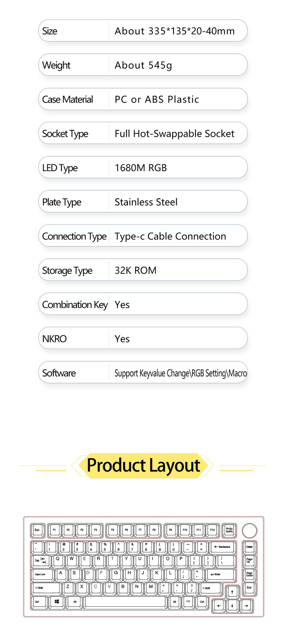The height and width of the screenshot is (644, 283).
Task: Click the spacebar in the keyboard layout
Action: click(125, 602)
